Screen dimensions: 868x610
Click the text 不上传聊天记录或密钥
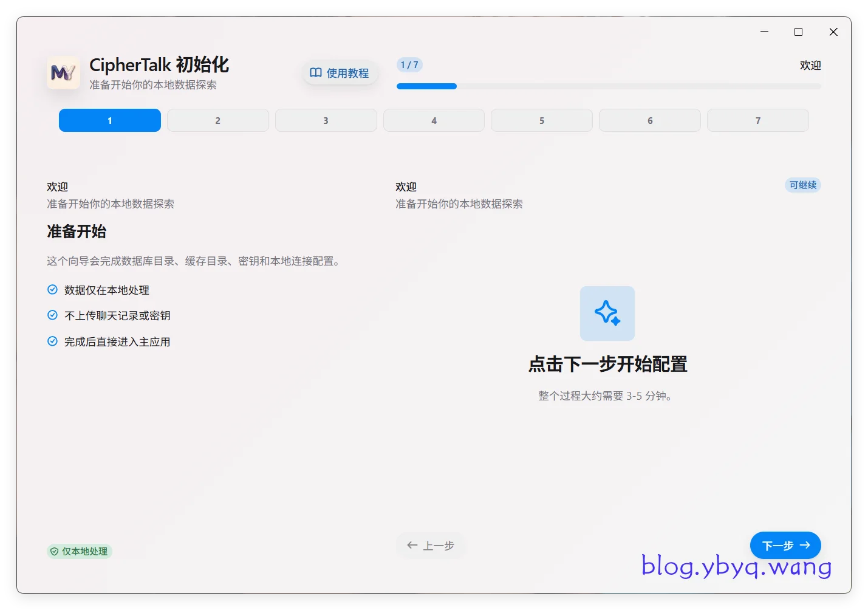pos(117,316)
